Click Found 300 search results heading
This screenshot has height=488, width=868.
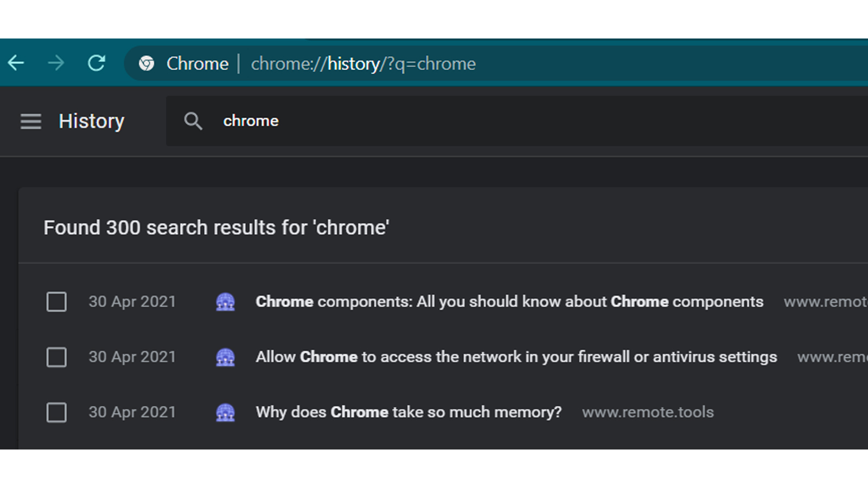216,228
